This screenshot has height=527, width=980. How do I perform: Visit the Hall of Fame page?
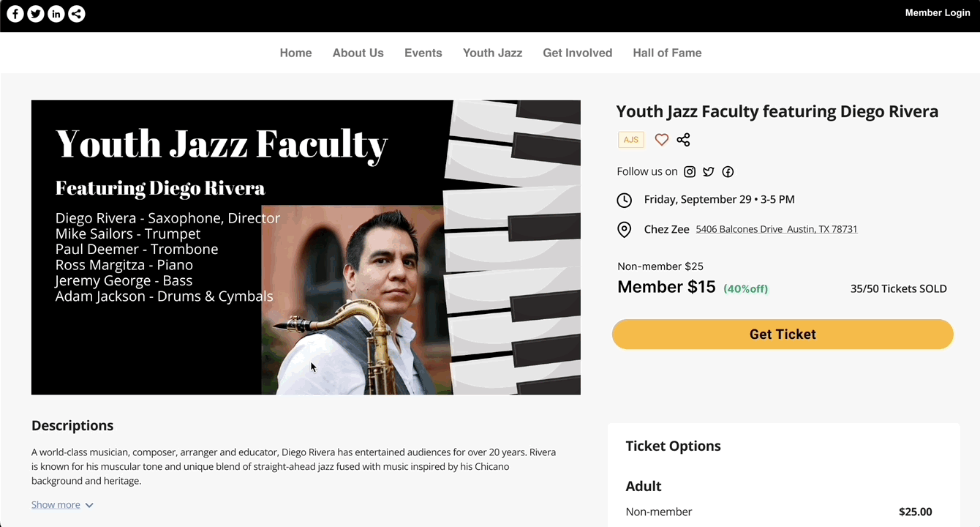point(667,53)
